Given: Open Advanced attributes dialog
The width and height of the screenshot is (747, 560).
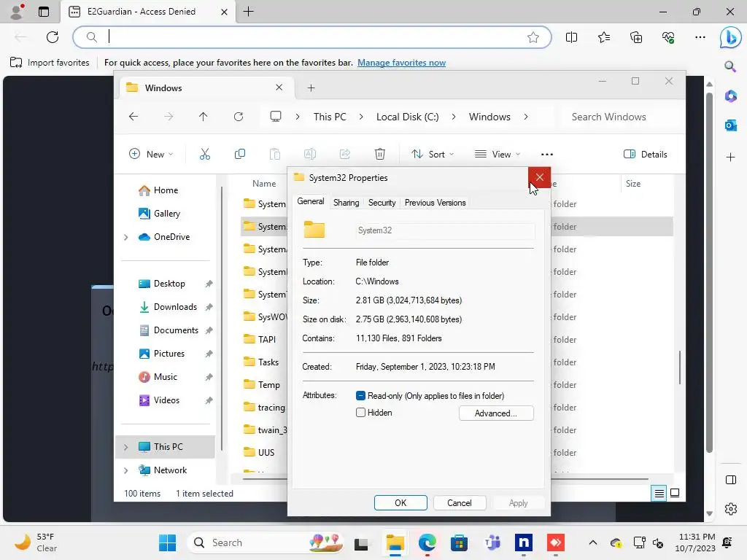Looking at the screenshot, I should pyautogui.click(x=496, y=413).
